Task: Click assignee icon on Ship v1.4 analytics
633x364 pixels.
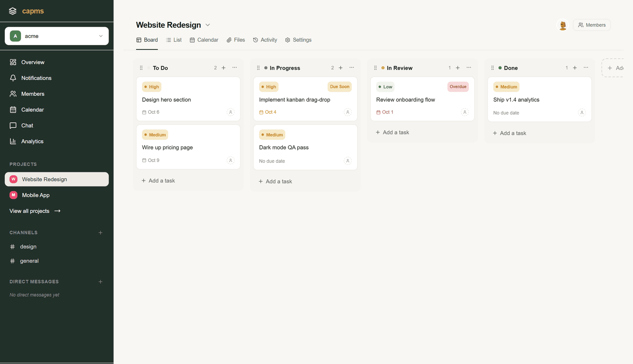Action: [582, 113]
